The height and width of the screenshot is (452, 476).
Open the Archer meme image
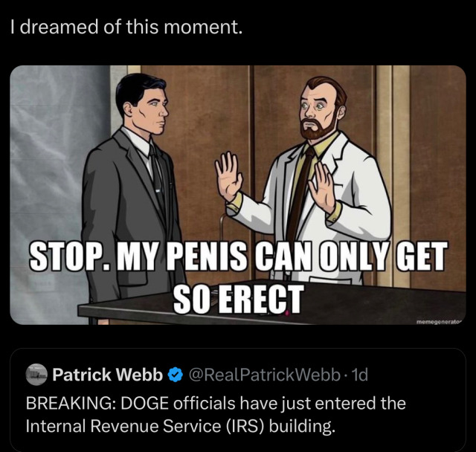pos(238,195)
